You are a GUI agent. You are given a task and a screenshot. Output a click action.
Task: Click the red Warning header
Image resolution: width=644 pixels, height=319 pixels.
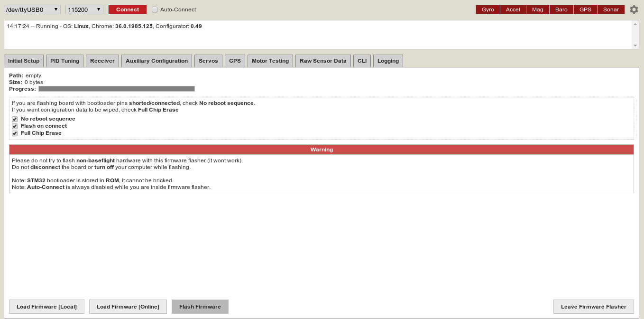(x=322, y=150)
